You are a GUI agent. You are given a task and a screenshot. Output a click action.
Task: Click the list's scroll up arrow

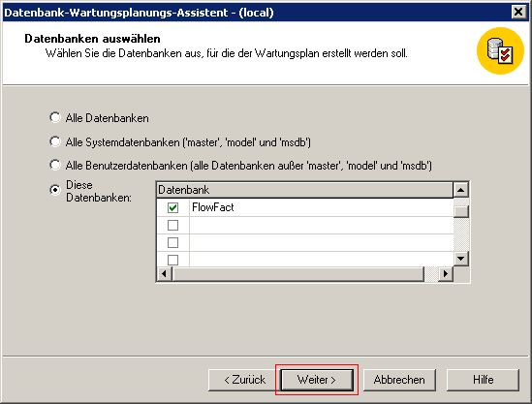(460, 190)
